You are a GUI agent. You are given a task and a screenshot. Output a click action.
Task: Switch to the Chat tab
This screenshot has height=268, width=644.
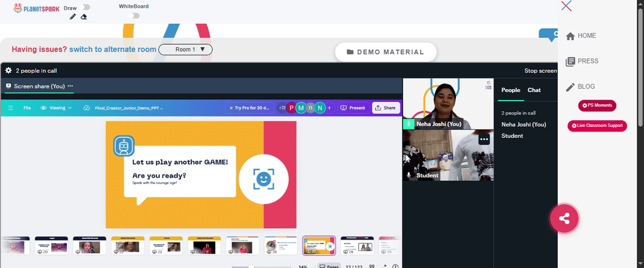click(534, 90)
